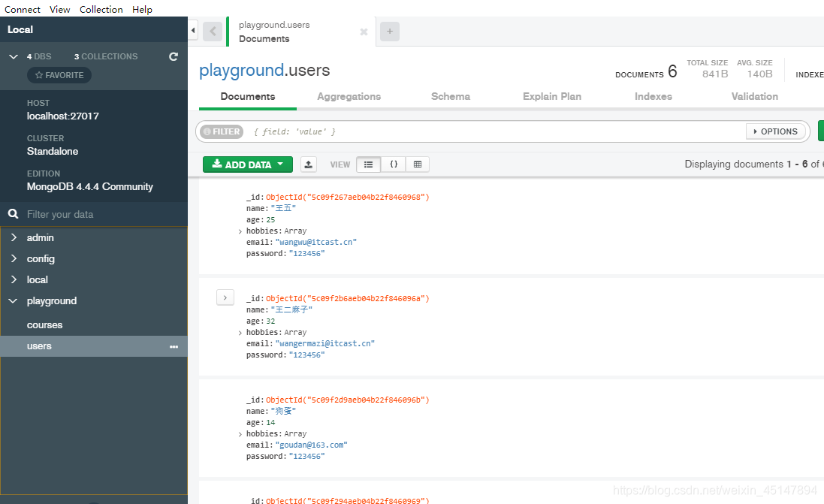This screenshot has width=824, height=504.
Task: Select the users collection
Action: point(94,346)
